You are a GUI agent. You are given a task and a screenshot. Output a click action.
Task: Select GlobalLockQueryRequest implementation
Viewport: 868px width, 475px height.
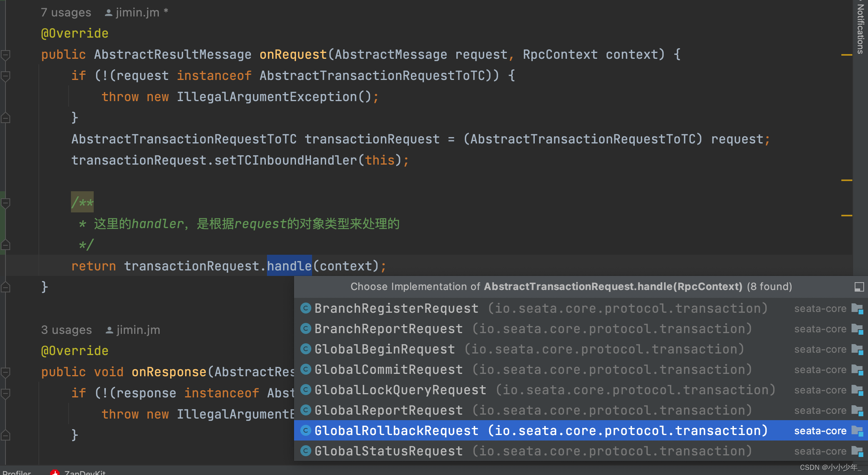click(581, 390)
